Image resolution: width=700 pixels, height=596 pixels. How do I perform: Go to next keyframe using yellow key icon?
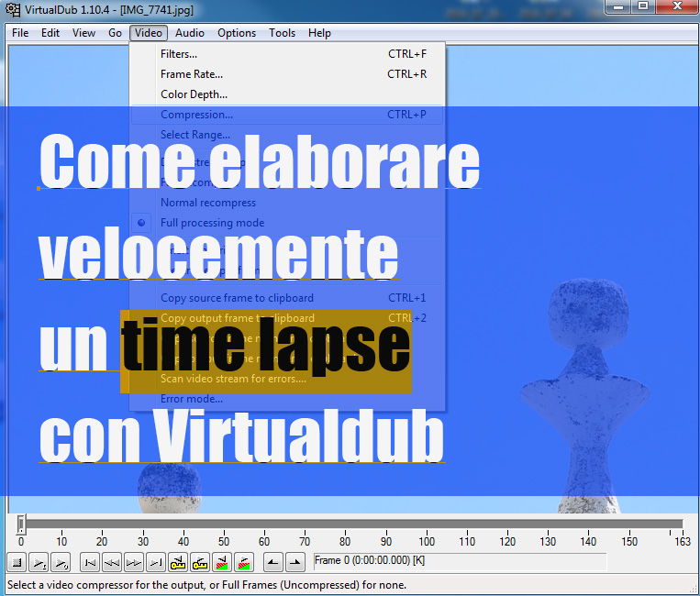[x=200, y=563]
